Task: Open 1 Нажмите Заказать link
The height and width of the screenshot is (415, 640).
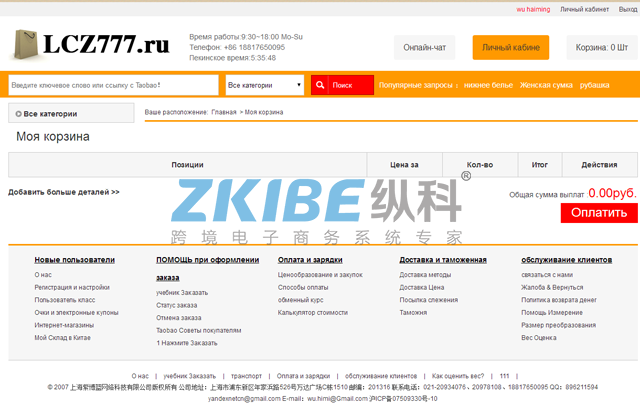Action: point(187,343)
